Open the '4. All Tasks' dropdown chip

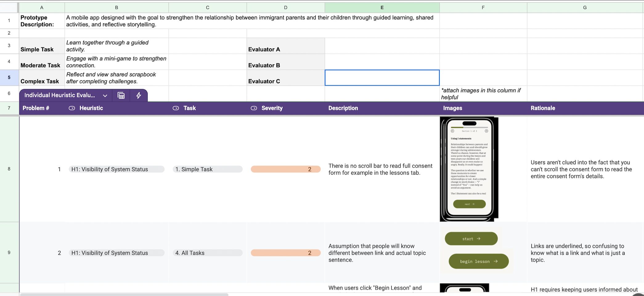tap(207, 253)
